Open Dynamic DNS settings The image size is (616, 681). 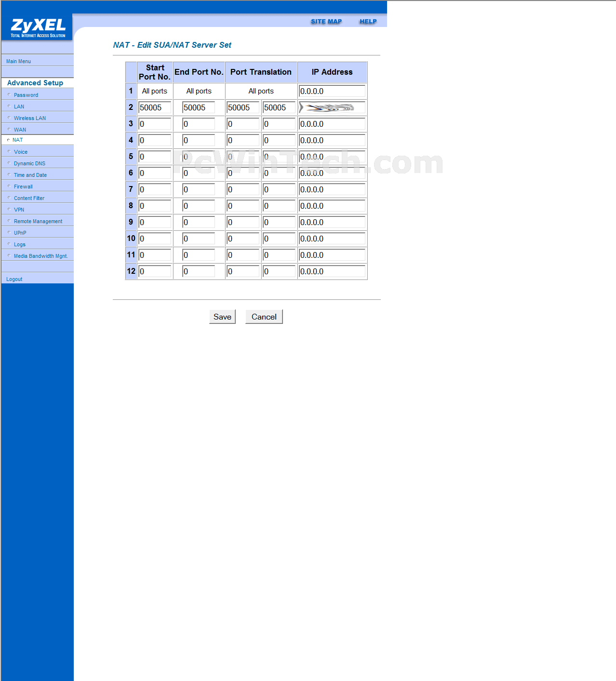coord(29,163)
